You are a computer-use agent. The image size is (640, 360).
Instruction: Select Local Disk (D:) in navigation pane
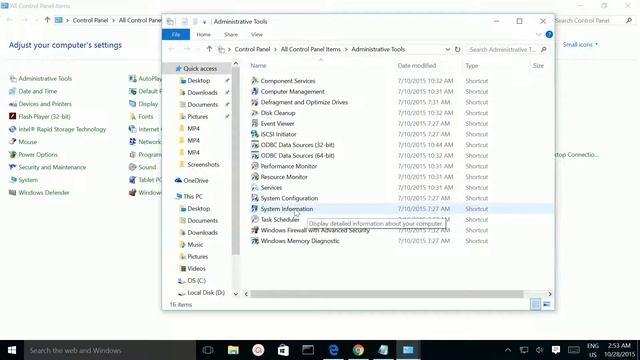206,292
